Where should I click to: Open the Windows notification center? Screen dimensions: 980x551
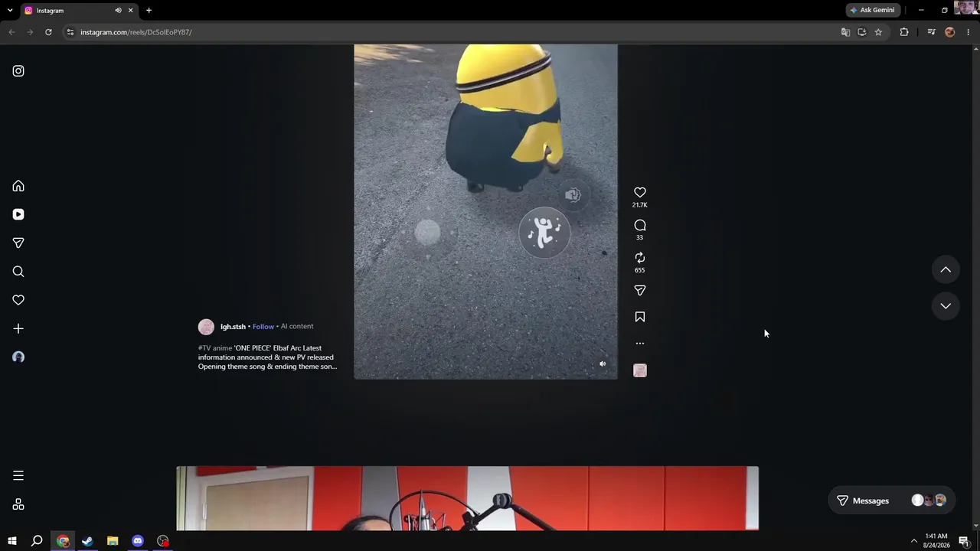(x=964, y=541)
